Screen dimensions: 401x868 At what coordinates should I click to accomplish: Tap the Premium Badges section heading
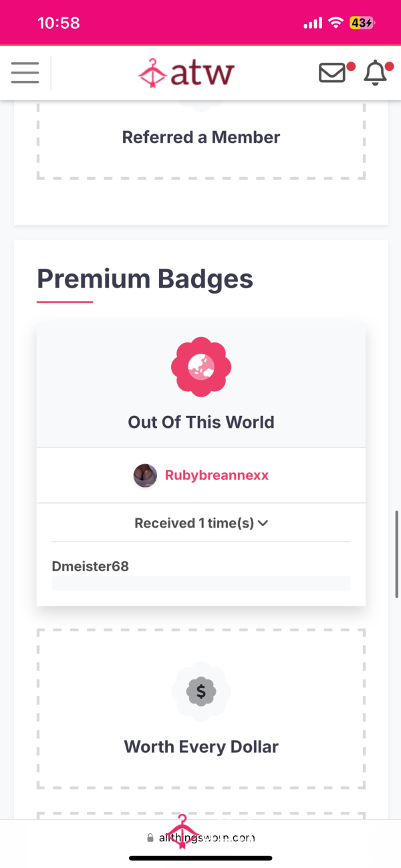click(145, 279)
